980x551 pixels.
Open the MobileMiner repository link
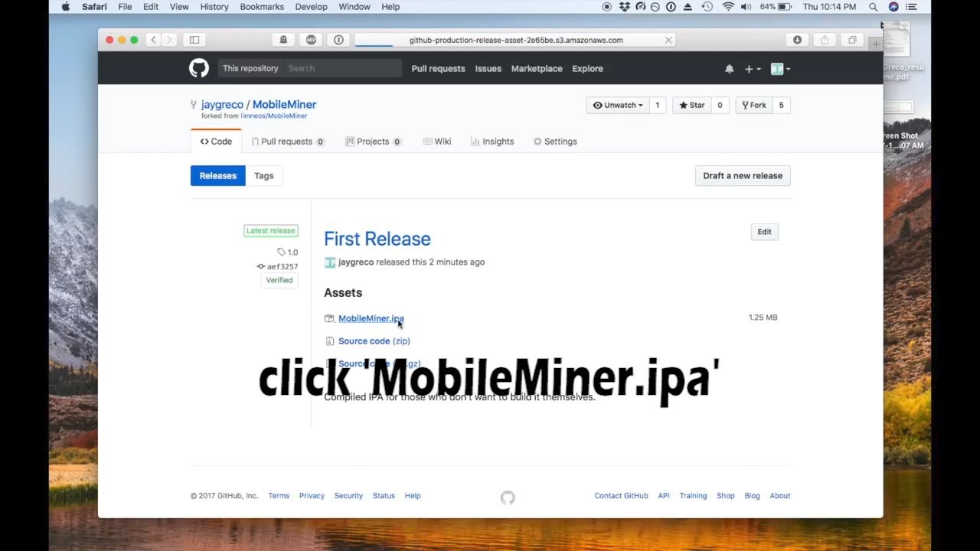(x=284, y=105)
